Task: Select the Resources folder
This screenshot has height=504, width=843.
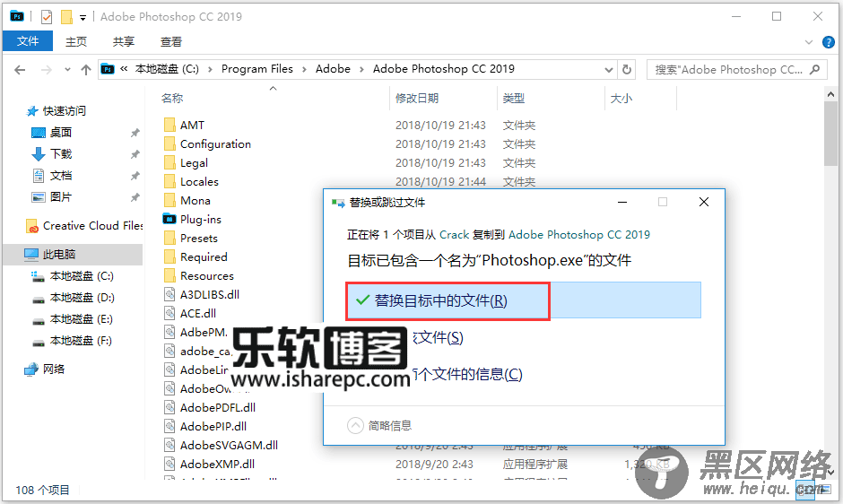Action: tap(206, 275)
